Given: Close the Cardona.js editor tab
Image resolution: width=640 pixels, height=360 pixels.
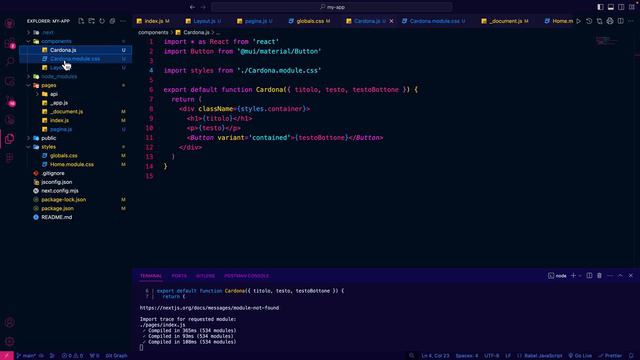Looking at the screenshot, I should tap(391, 21).
